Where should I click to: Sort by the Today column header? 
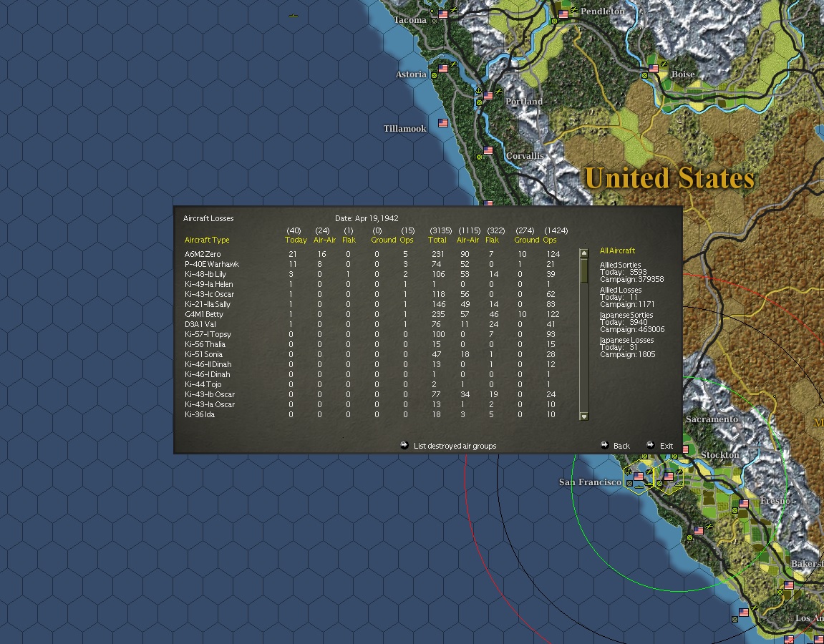296,240
